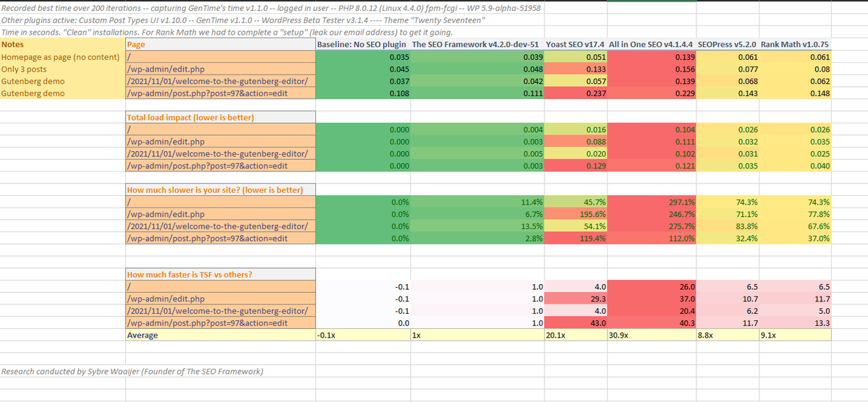Click the Yoast 43.0 faster-ratio cell

pyautogui.click(x=576, y=323)
